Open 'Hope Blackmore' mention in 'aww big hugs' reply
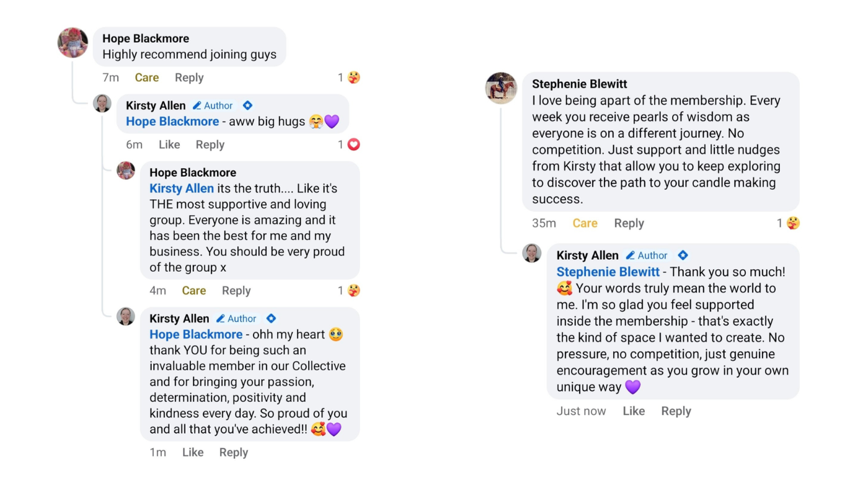Viewport: 868px width, 490px height. tap(172, 122)
